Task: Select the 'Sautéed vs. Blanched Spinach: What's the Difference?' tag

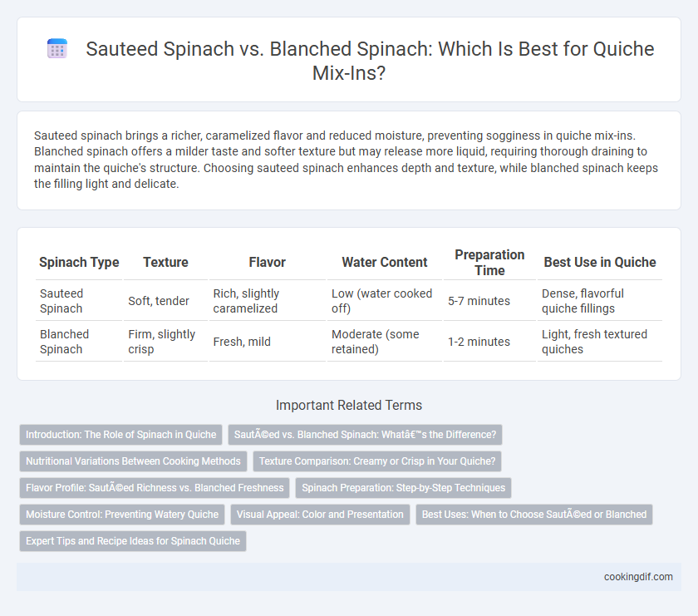Action: coord(365,434)
